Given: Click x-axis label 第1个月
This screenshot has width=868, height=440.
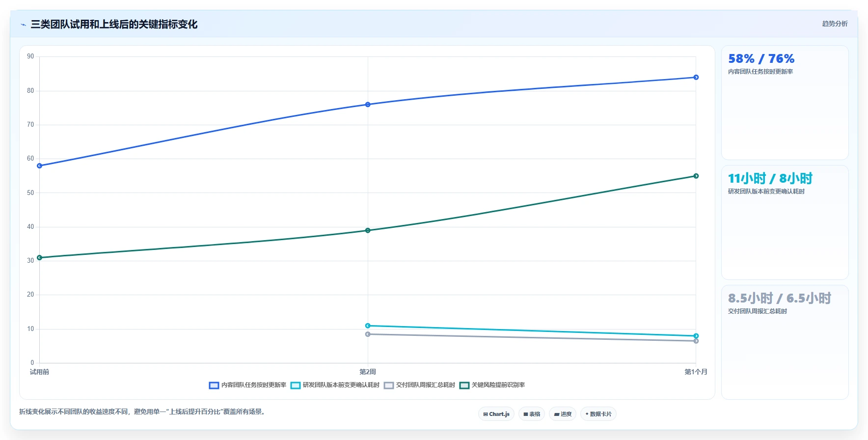Looking at the screenshot, I should (696, 372).
